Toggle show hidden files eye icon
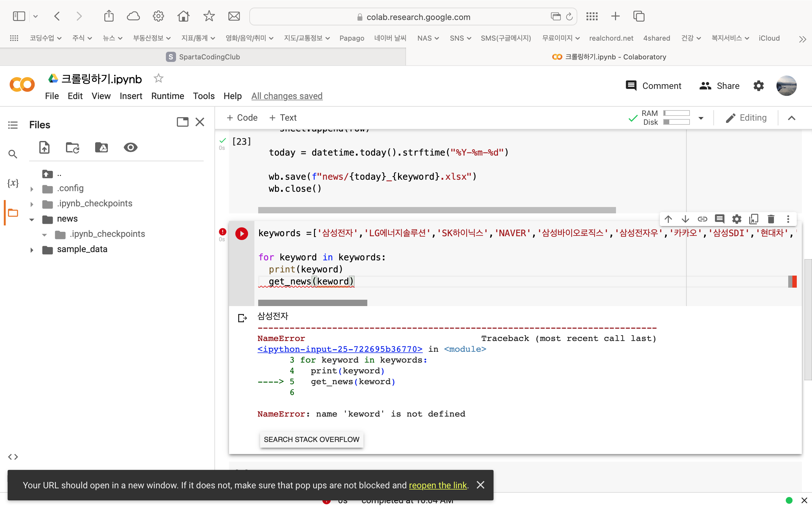The image size is (812, 508). click(x=131, y=148)
